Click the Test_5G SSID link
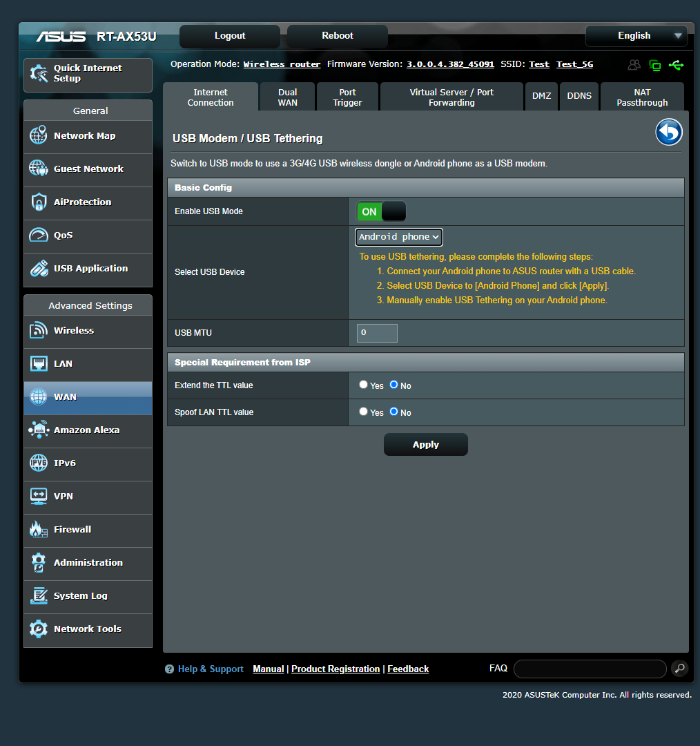Screen dimensions: 700x746 click(574, 64)
